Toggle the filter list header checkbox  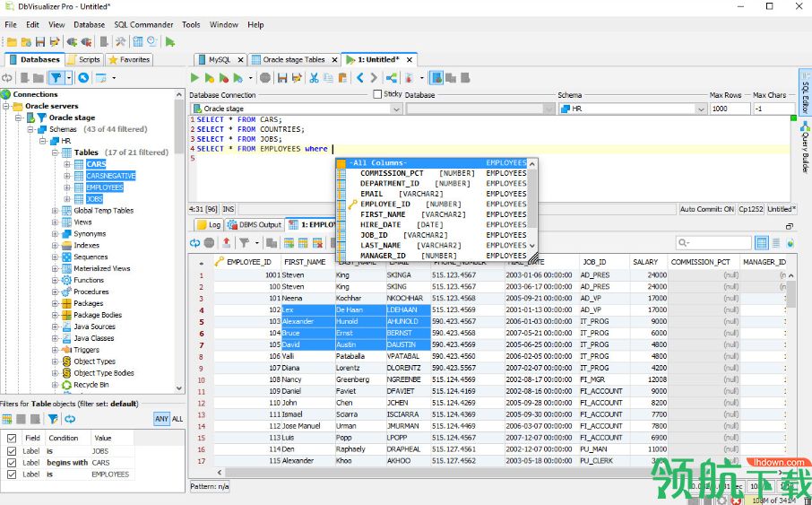[x=12, y=438]
